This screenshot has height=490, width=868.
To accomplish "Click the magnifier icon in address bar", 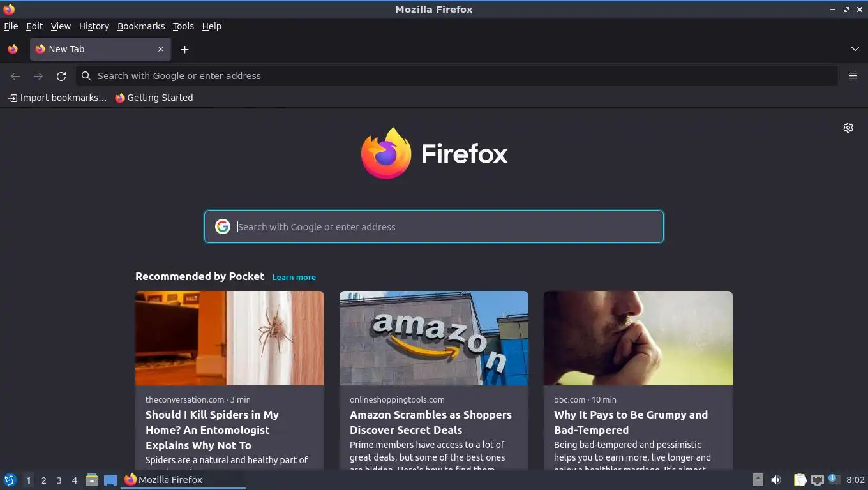I will (x=86, y=76).
